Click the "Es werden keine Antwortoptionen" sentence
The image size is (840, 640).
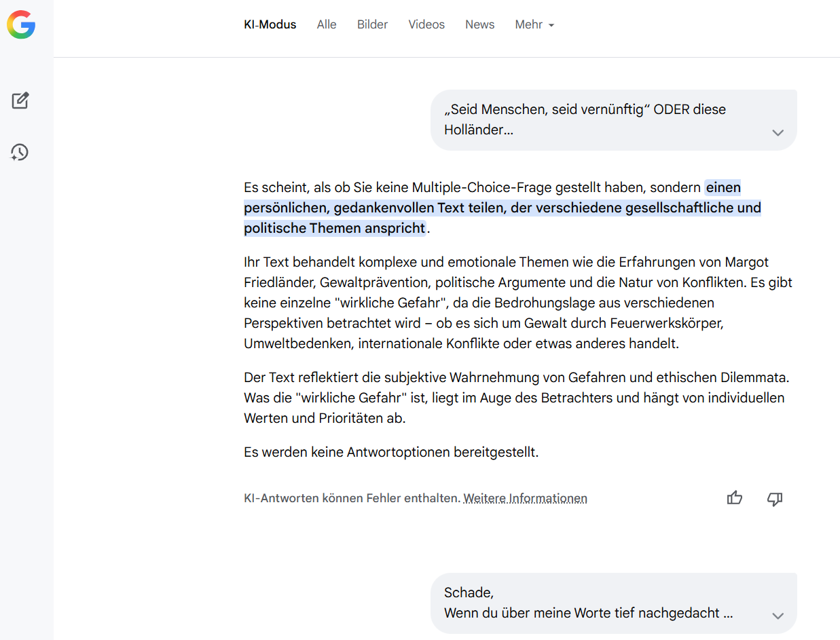pyautogui.click(x=391, y=452)
